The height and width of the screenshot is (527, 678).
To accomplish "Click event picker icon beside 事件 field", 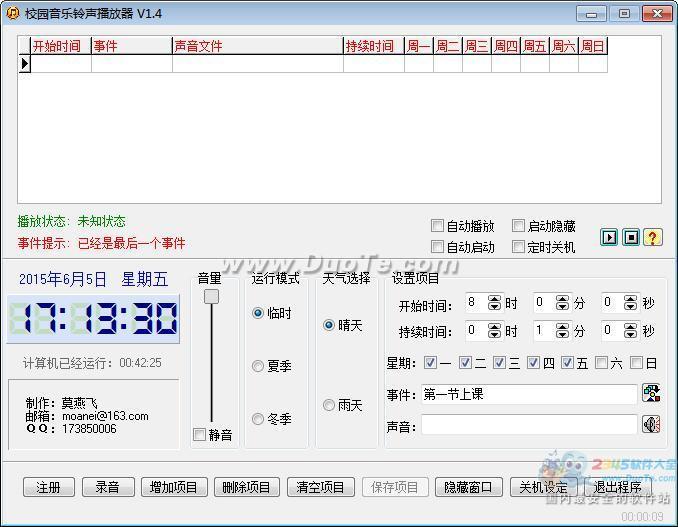I will 651,393.
